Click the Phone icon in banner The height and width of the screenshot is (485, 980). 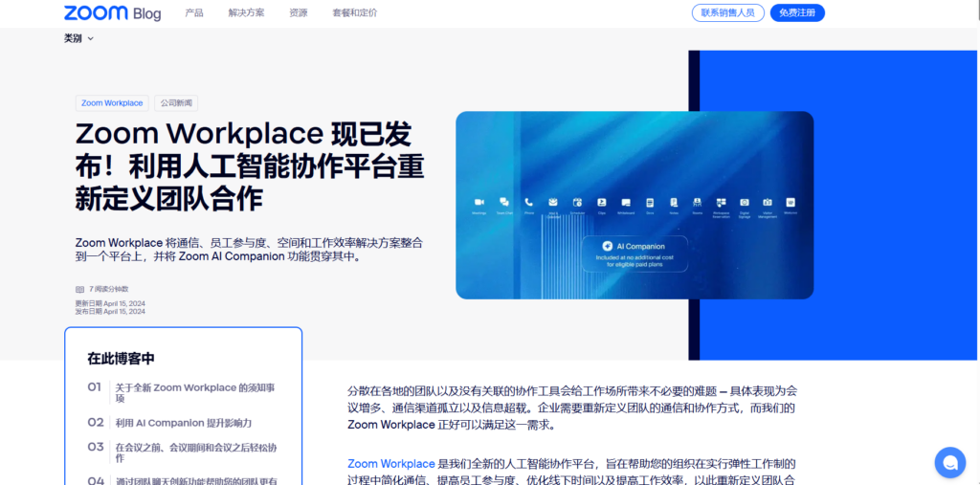pyautogui.click(x=528, y=203)
